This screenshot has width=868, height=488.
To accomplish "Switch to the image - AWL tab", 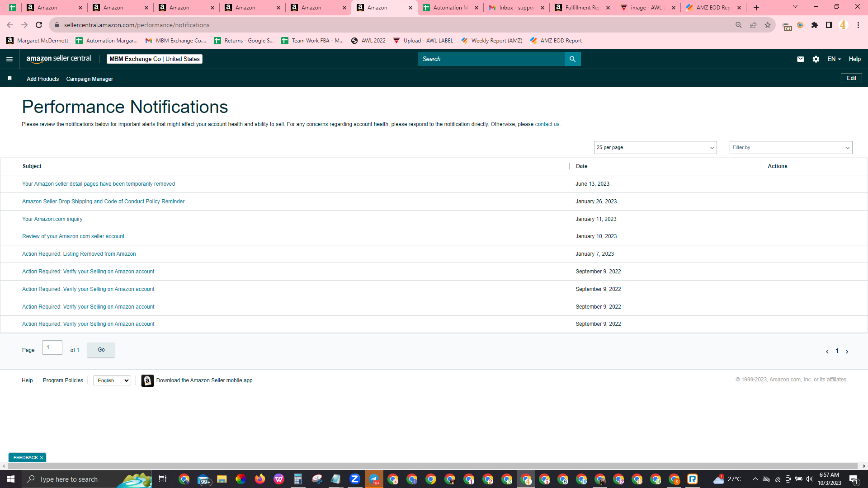I will [x=648, y=8].
